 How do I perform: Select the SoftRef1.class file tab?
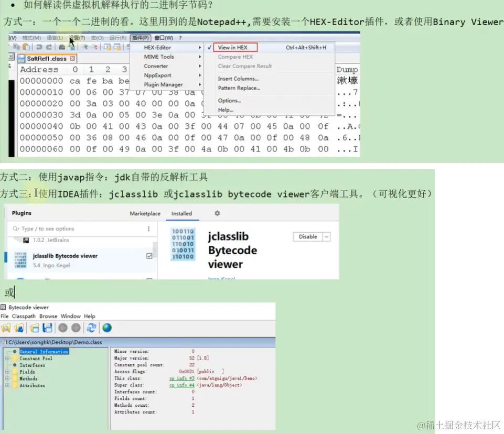[x=47, y=59]
